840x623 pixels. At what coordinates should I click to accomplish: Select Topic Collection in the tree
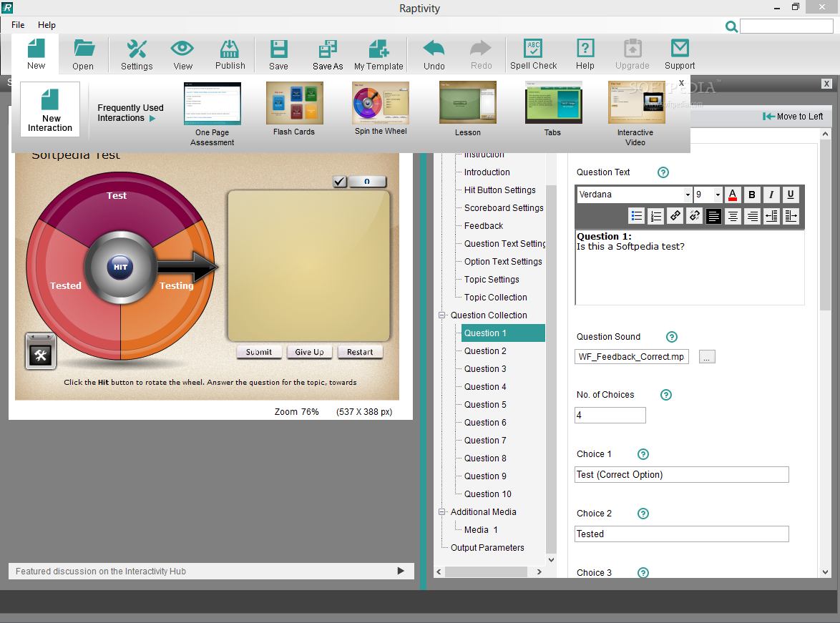[x=496, y=298]
